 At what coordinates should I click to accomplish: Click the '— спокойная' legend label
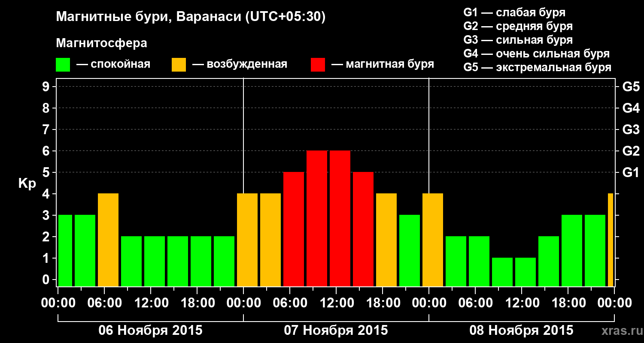113,64
